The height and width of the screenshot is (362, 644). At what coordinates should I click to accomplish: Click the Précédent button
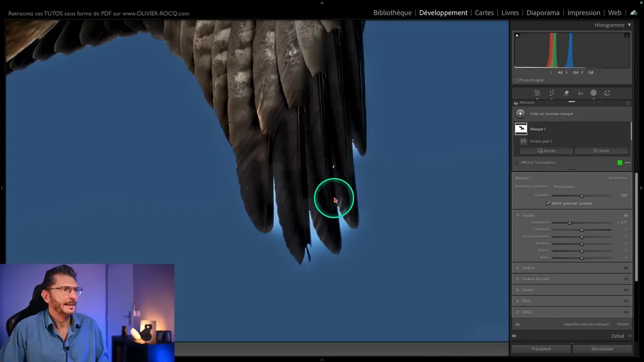pyautogui.click(x=541, y=349)
